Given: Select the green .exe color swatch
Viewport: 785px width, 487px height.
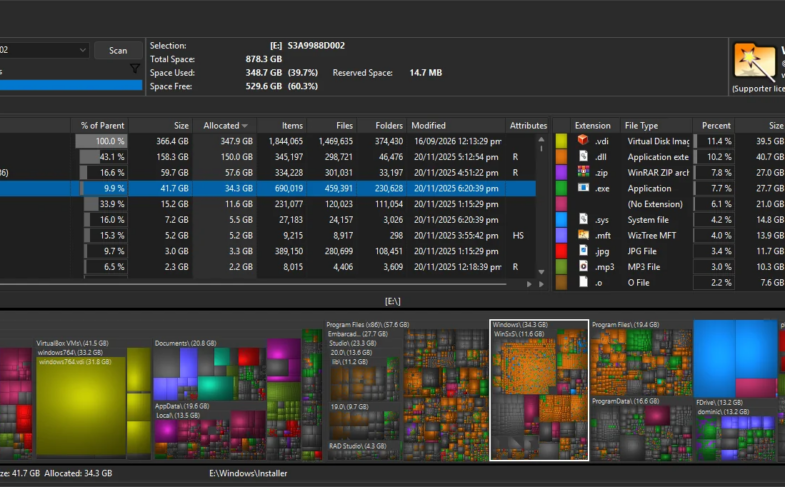Looking at the screenshot, I should (561, 188).
